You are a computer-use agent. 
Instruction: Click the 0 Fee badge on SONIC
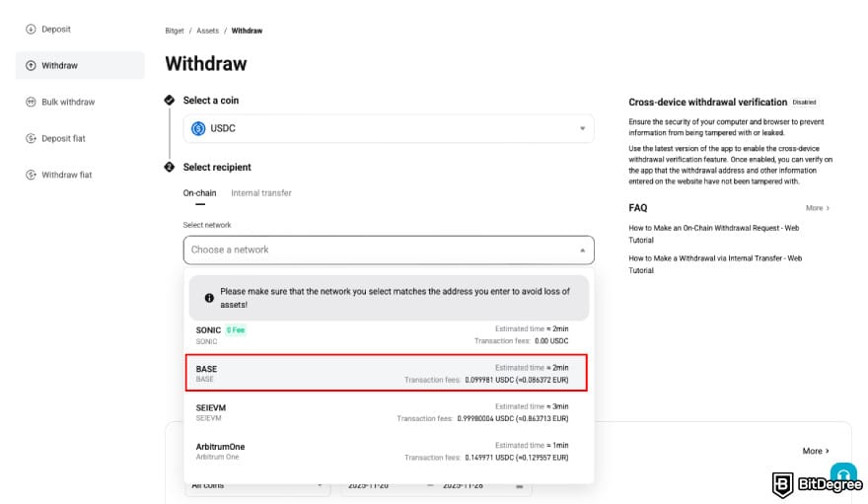(x=236, y=329)
